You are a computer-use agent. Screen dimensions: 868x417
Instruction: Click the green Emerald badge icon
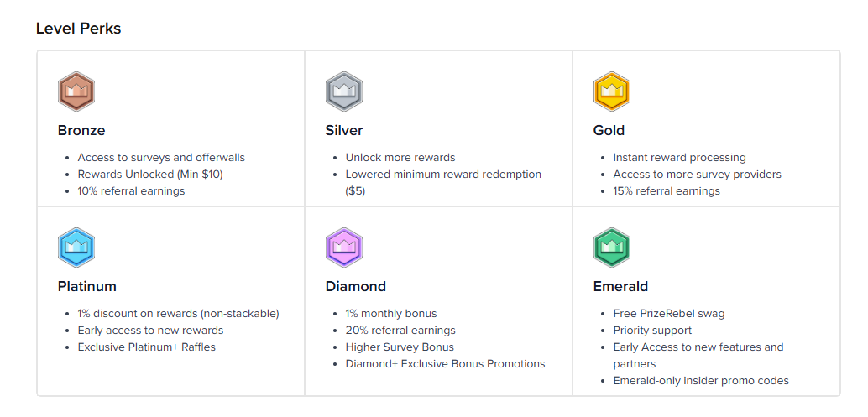click(611, 248)
